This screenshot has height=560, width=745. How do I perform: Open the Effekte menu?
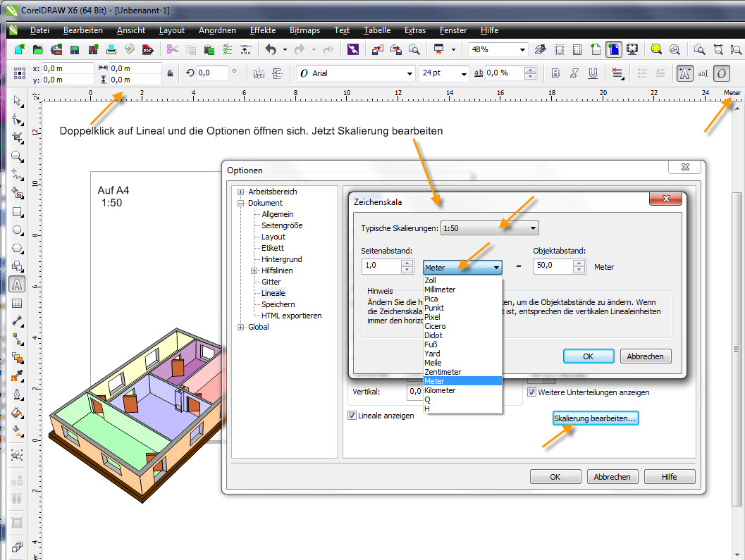coord(263,30)
